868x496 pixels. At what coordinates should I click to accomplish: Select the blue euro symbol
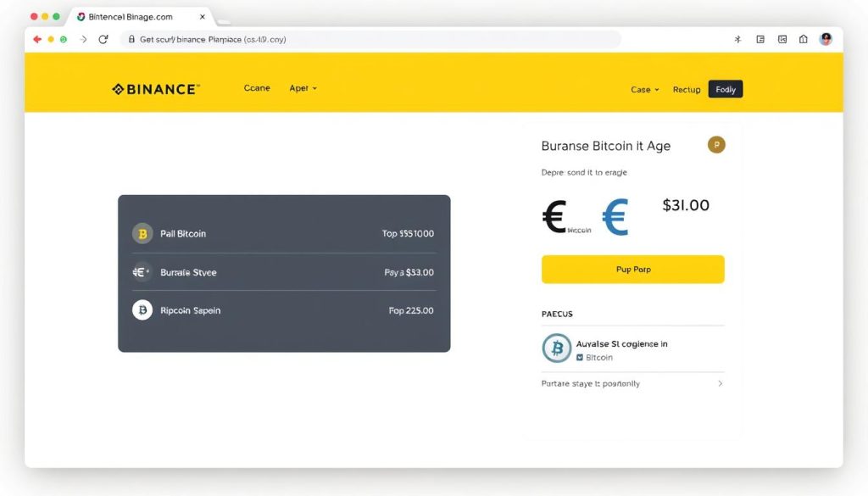coord(615,217)
